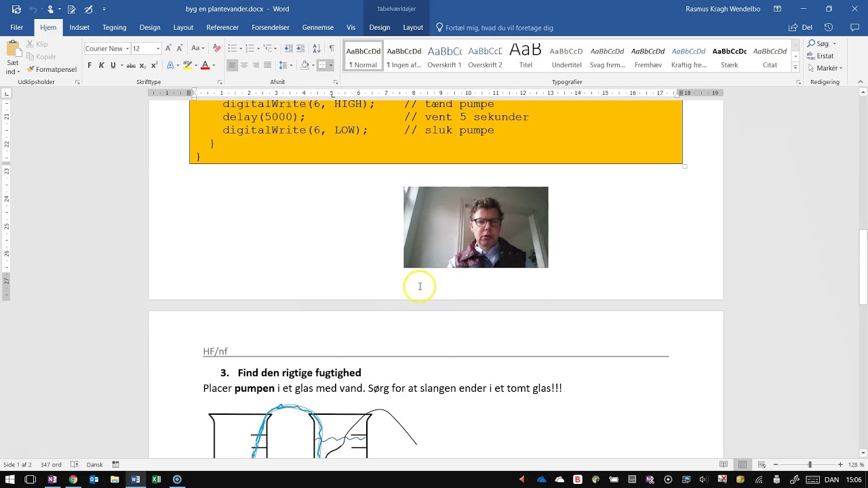Viewport: 868px width, 488px height.
Task: Click Kopiér copy command
Action: (41, 57)
